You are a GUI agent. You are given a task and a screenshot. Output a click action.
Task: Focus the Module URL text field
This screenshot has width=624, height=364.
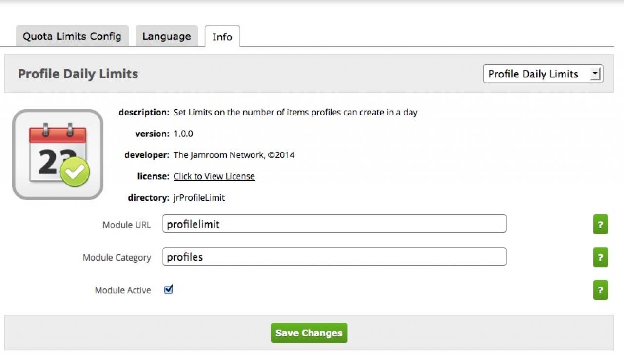(334, 224)
